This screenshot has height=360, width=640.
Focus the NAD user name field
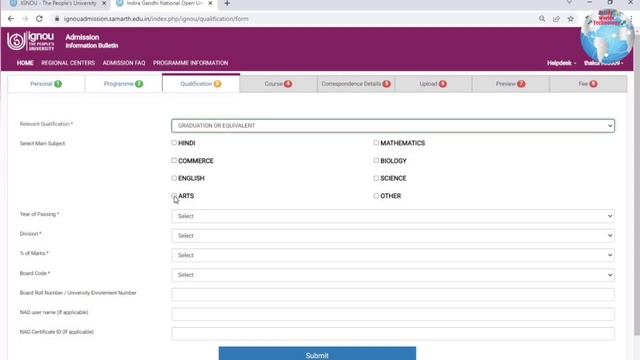(x=393, y=314)
